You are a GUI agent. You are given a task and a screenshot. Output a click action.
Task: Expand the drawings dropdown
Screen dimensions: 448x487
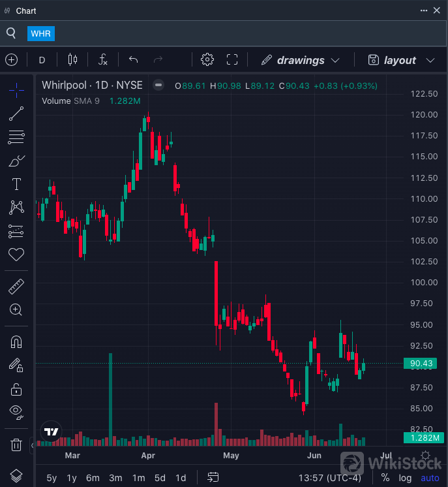tap(301, 60)
